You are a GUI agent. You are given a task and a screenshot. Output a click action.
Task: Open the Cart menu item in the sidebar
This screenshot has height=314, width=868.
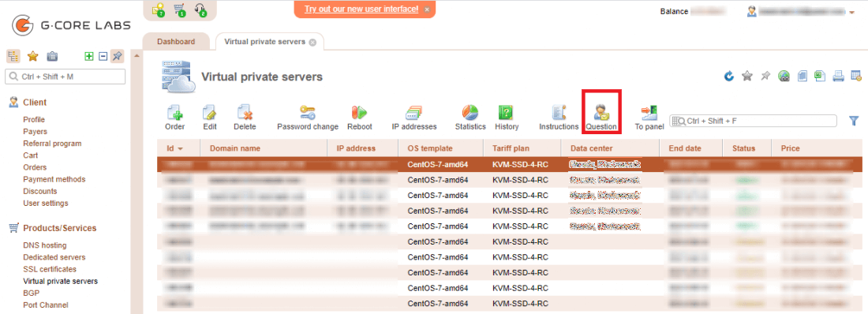(31, 155)
